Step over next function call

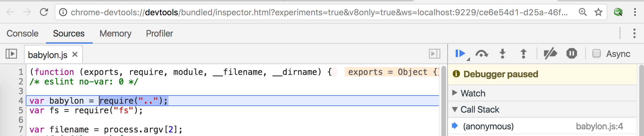(x=482, y=54)
